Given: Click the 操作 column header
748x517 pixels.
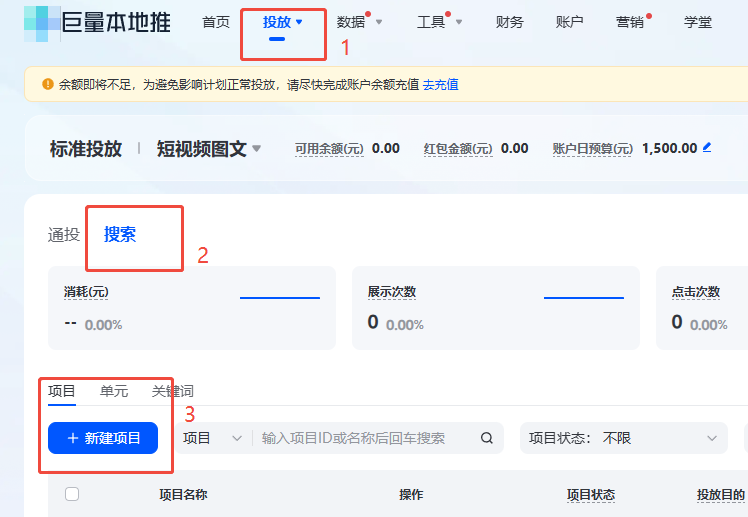Looking at the screenshot, I should tap(411, 495).
